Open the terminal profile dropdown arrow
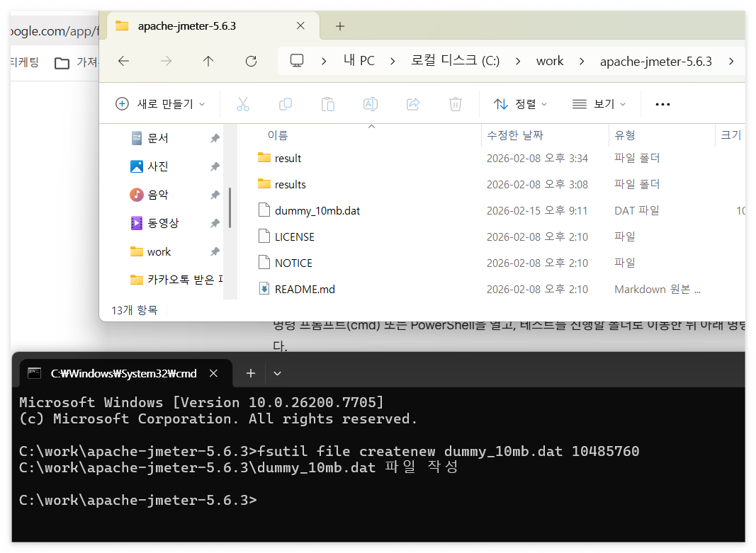The height and width of the screenshot is (553, 756). [x=277, y=373]
